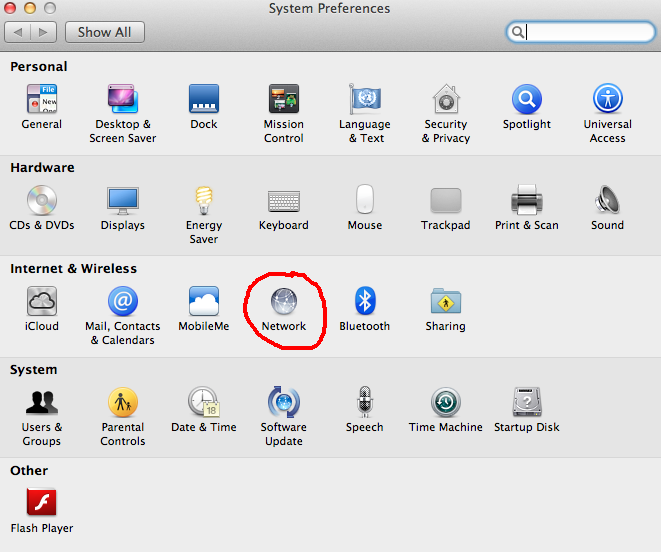Viewport: 661px width, 552px height.
Task: Open the Keyboard preferences icon
Action: point(284,201)
